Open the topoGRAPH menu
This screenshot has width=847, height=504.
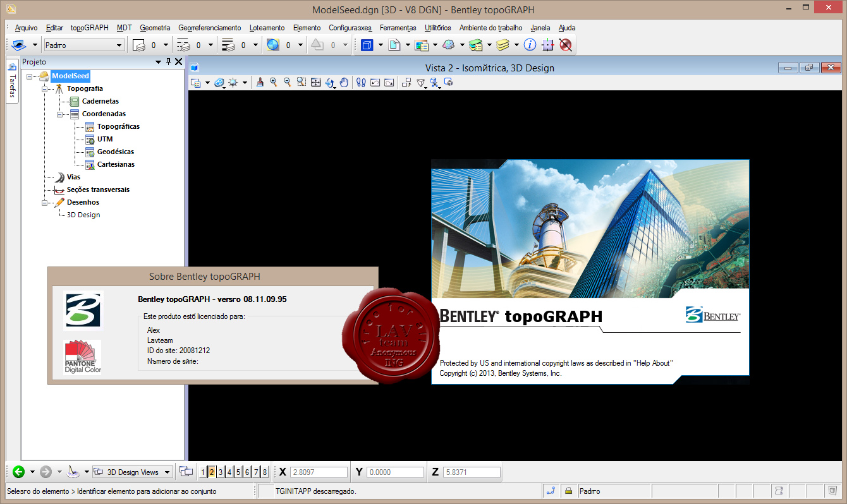click(89, 28)
